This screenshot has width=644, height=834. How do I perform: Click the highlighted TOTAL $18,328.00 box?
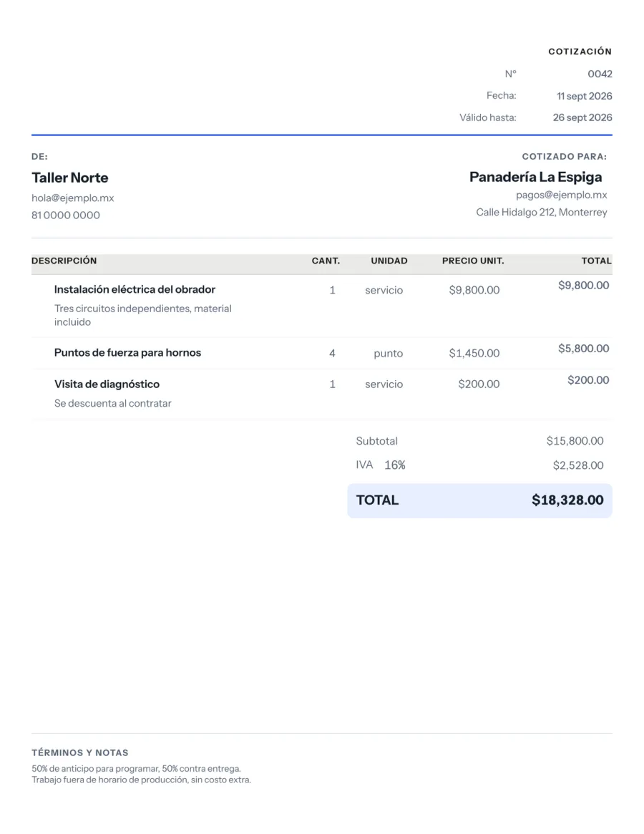pos(479,500)
